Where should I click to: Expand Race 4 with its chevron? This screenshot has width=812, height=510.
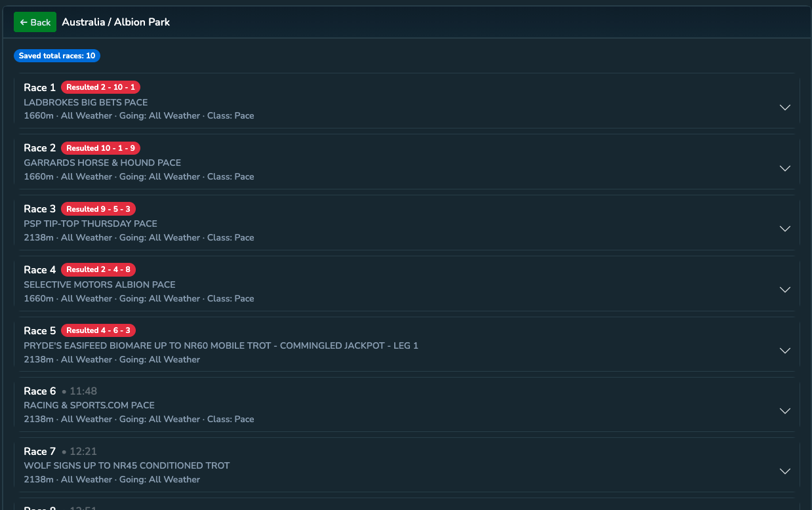(784, 290)
